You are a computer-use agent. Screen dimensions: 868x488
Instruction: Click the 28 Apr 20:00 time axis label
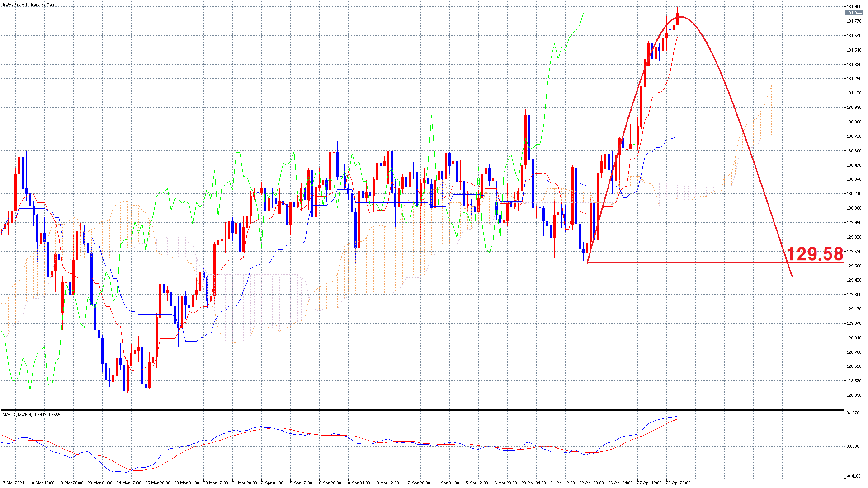[678, 483]
